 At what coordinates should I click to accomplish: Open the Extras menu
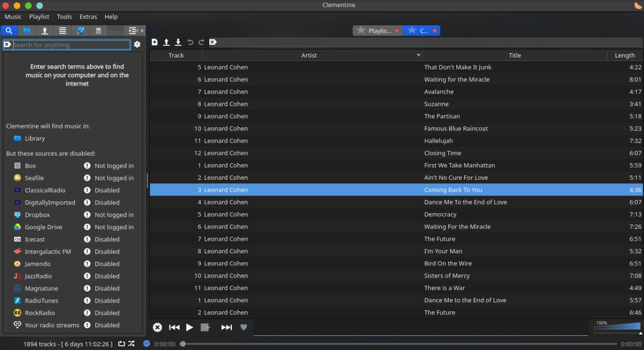point(88,17)
